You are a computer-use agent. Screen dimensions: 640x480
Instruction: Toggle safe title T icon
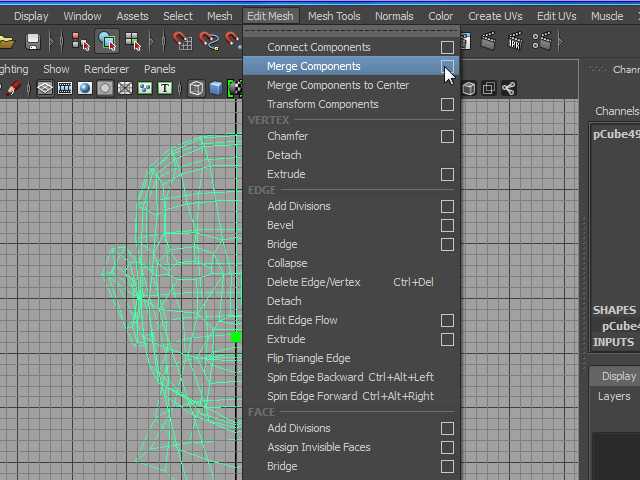[165, 88]
